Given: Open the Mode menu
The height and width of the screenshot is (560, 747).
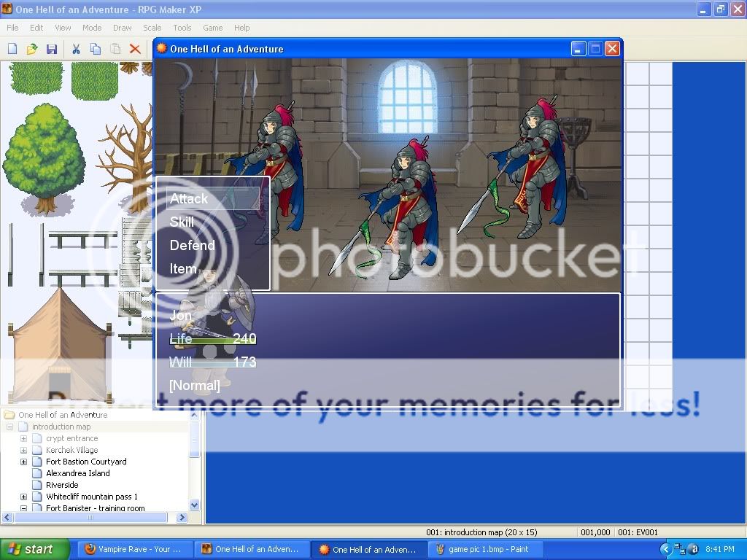Looking at the screenshot, I should tap(92, 28).
